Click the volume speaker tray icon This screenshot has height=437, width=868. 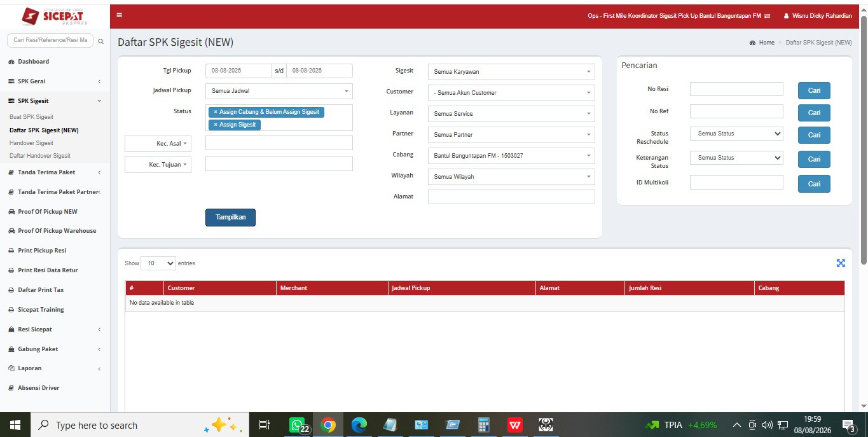767,425
